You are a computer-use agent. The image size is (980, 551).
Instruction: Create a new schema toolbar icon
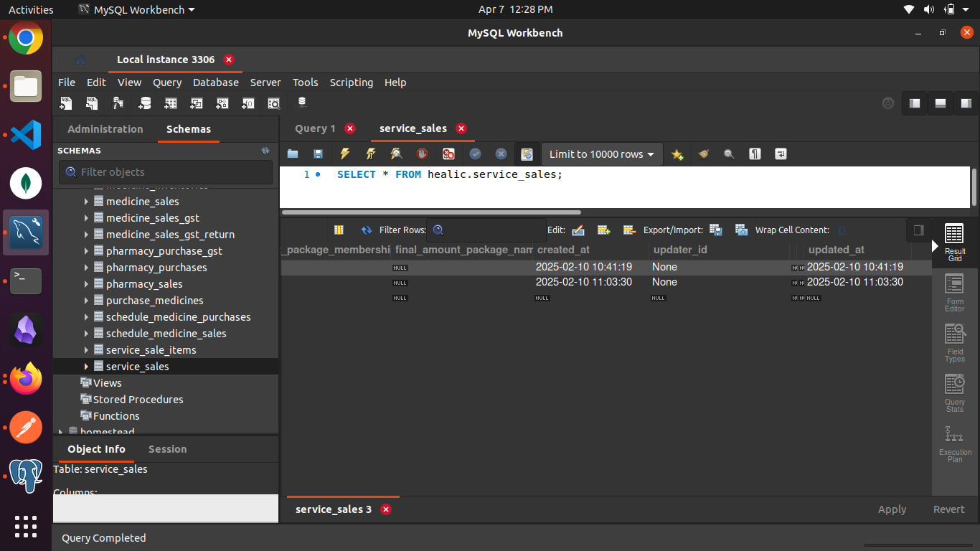(145, 103)
